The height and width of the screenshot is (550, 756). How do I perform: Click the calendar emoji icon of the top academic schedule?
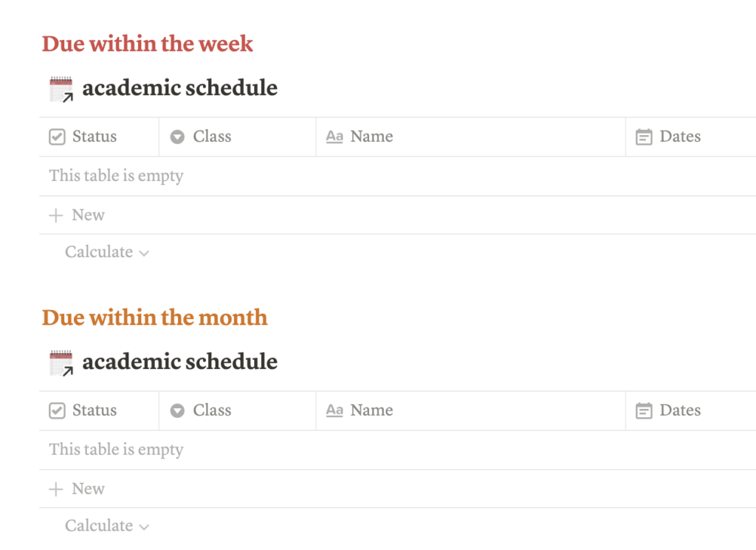60,88
